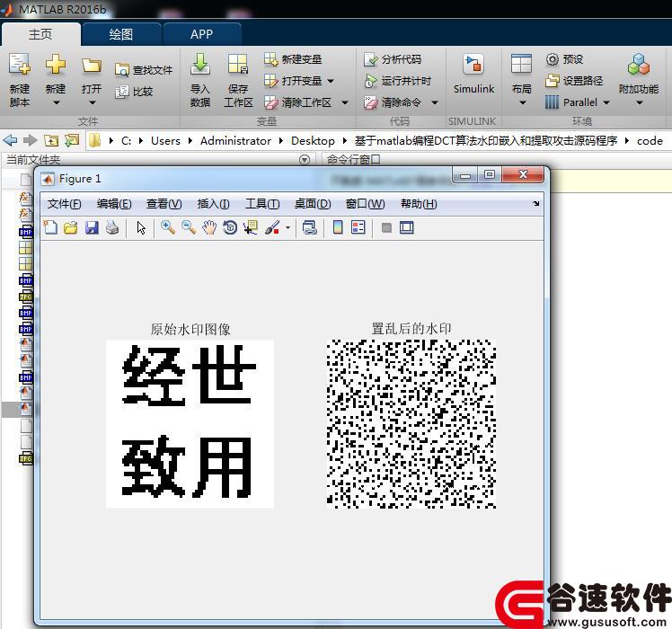Click Browse for folder icon
The height and width of the screenshot is (629, 672).
click(72, 140)
